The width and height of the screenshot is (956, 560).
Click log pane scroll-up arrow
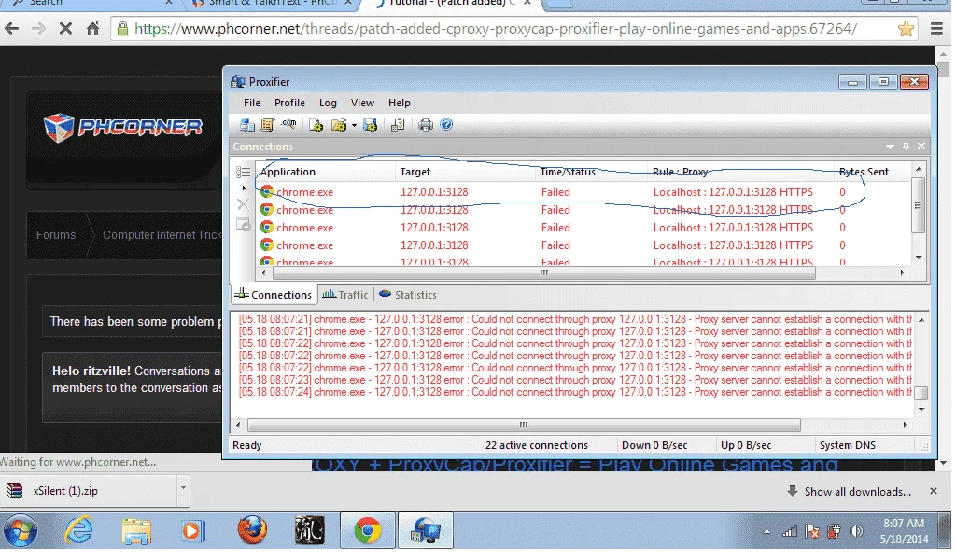pos(922,320)
